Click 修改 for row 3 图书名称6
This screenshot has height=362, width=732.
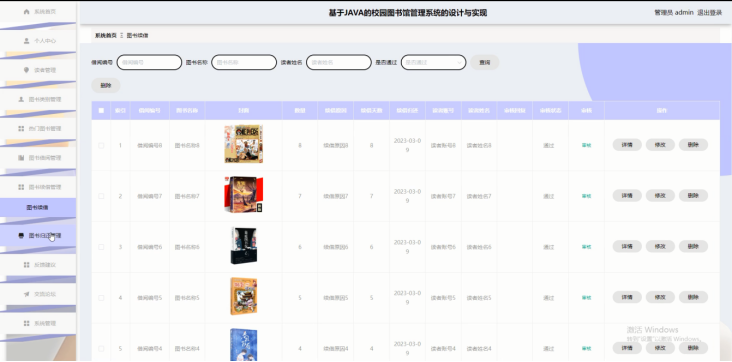click(x=660, y=246)
